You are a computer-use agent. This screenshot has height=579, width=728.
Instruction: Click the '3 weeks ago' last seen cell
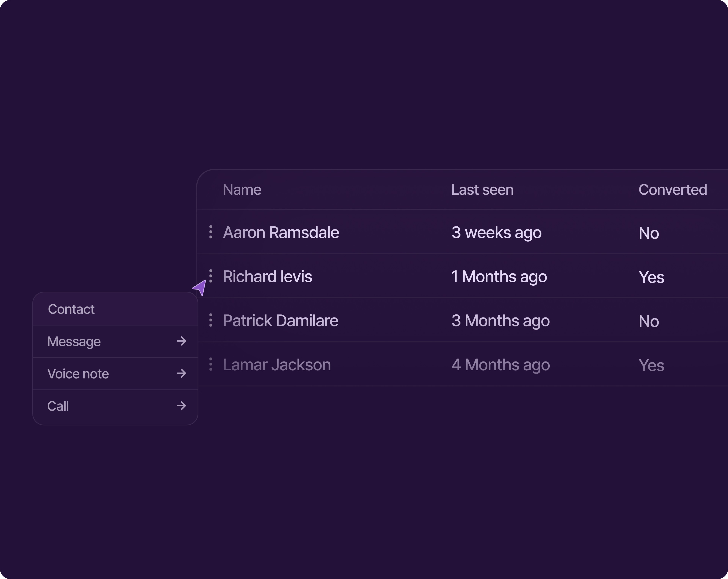[496, 233]
